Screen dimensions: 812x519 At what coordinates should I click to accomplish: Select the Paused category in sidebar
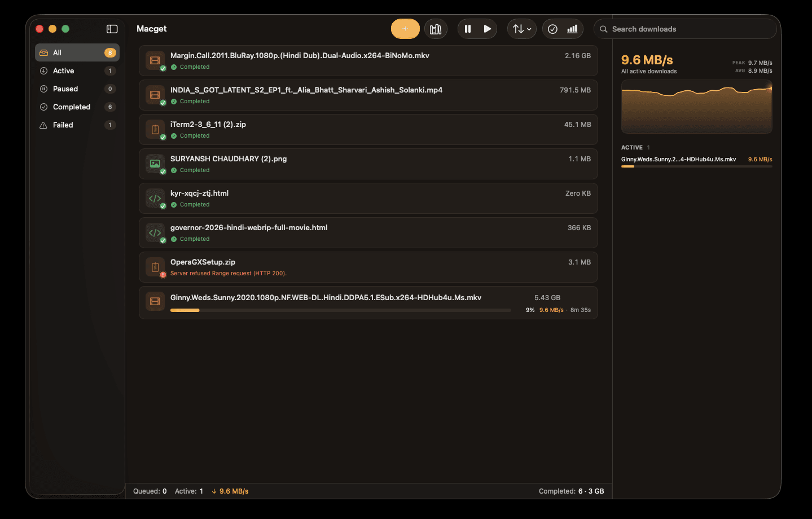[77, 89]
